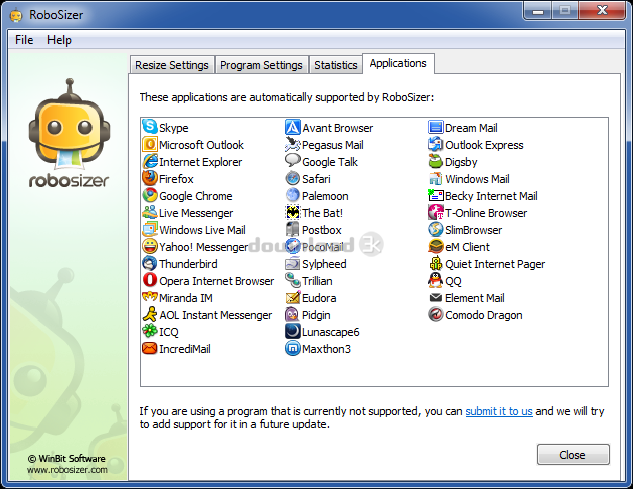
Task: Click the Eudora icon
Action: click(x=293, y=297)
